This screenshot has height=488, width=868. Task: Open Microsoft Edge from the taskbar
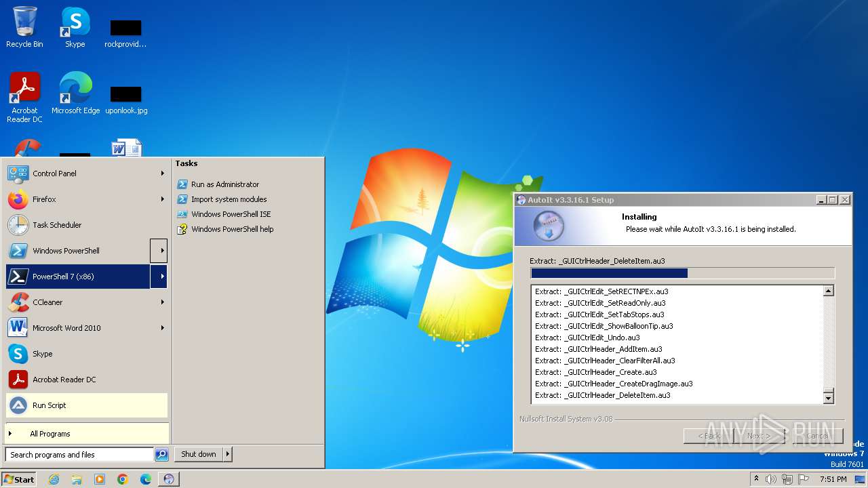click(146, 479)
